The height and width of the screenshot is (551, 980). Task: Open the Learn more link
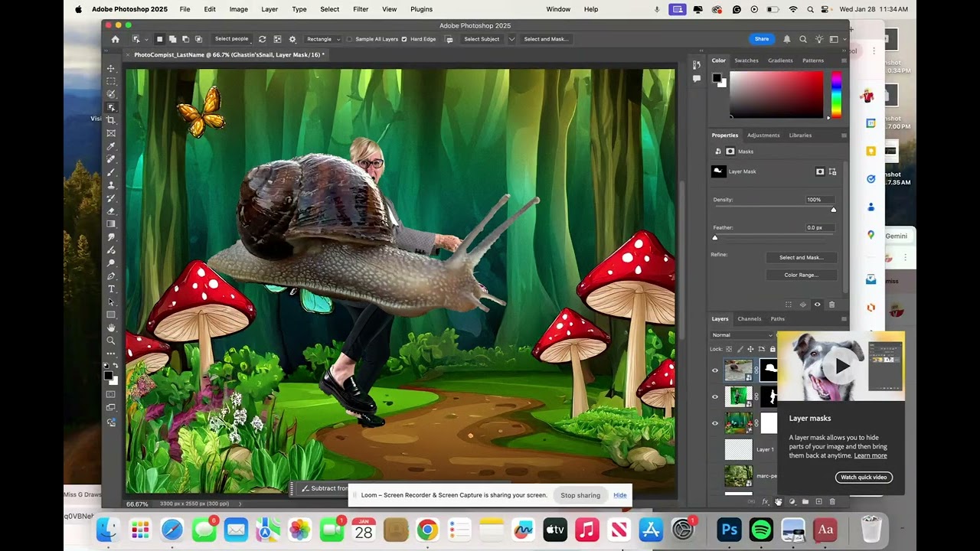click(x=871, y=455)
